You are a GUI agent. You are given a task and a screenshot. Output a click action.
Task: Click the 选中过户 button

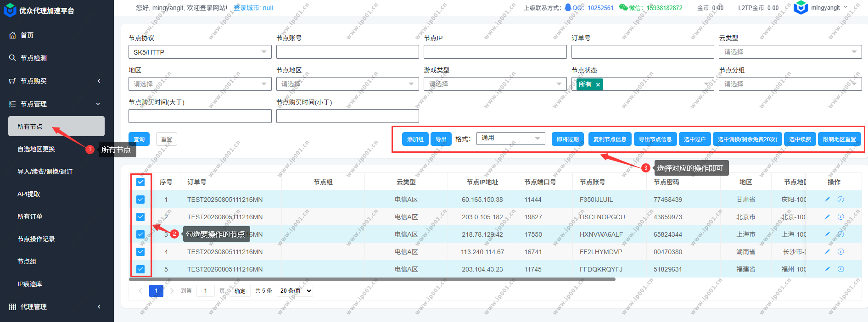(x=695, y=139)
